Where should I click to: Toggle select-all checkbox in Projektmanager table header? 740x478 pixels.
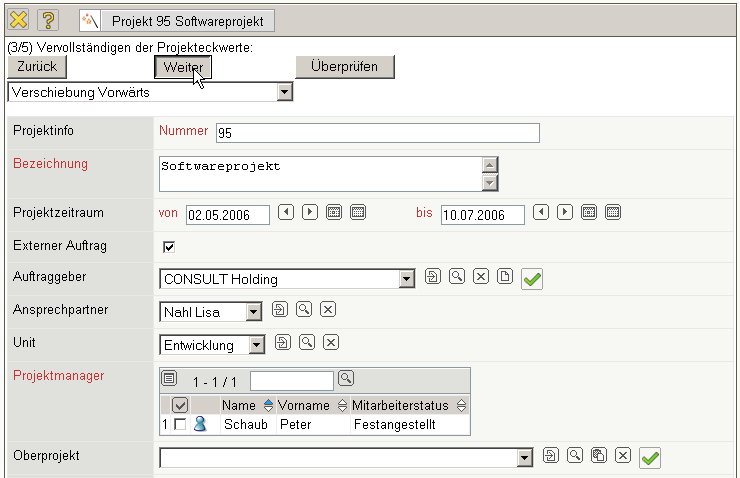point(180,405)
